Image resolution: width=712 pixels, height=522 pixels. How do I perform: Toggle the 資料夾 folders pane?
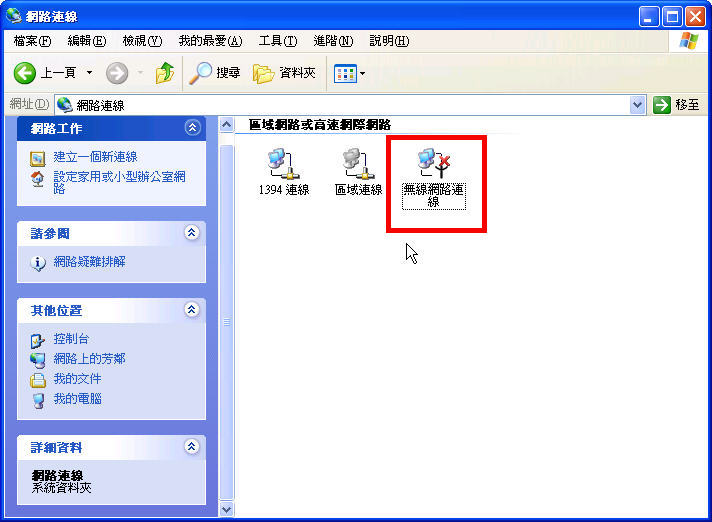click(284, 73)
